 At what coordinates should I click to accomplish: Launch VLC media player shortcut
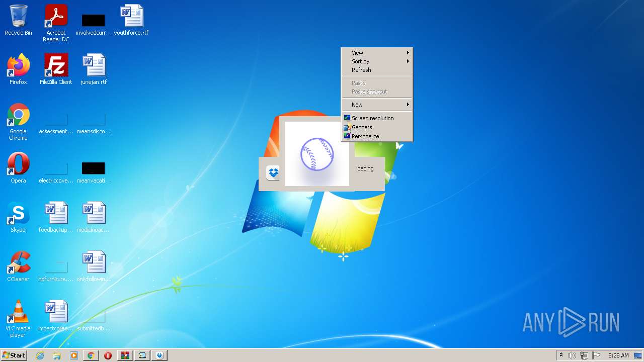18,319
